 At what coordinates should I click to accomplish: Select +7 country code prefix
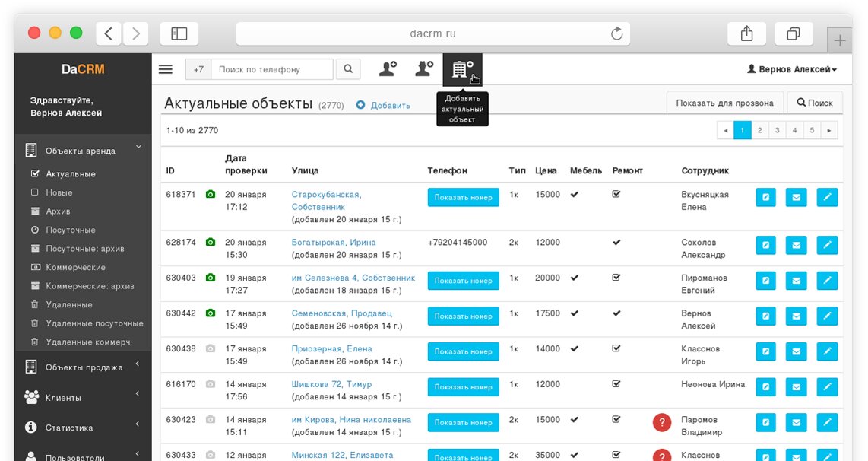(x=198, y=69)
